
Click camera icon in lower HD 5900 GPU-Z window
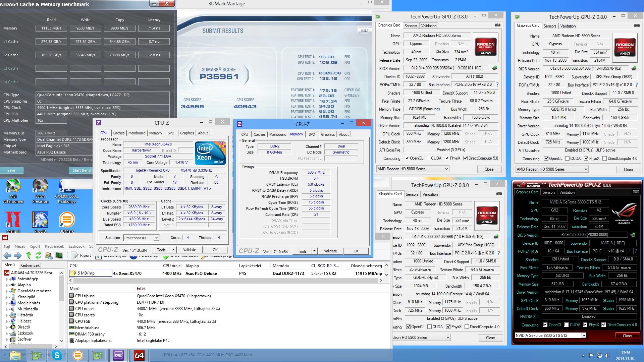[499, 193]
